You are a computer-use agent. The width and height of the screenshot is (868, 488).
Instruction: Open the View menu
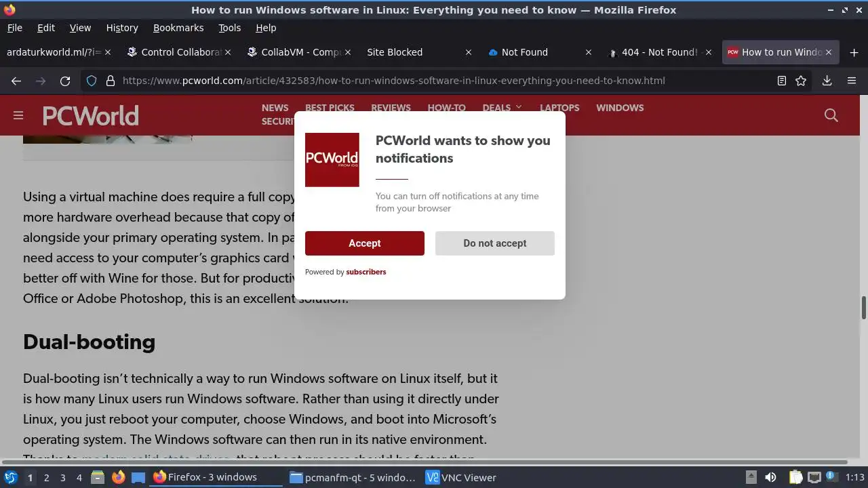(x=80, y=28)
